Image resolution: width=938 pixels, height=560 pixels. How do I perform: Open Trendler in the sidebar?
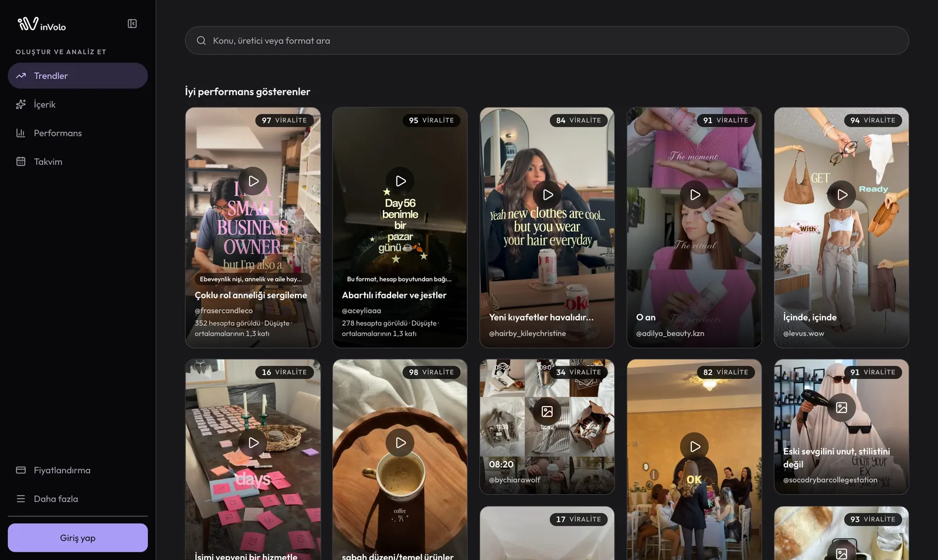(78, 76)
